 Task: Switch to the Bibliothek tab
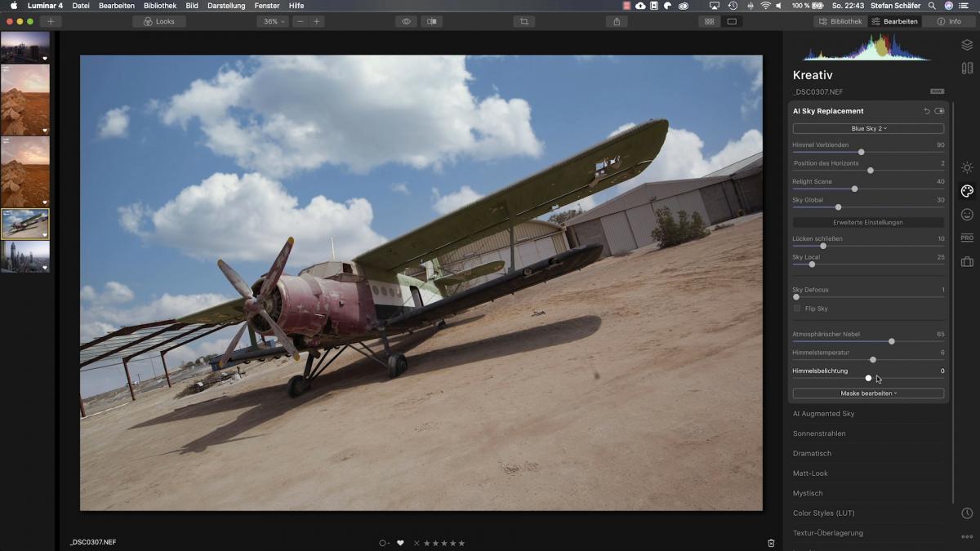(840, 21)
